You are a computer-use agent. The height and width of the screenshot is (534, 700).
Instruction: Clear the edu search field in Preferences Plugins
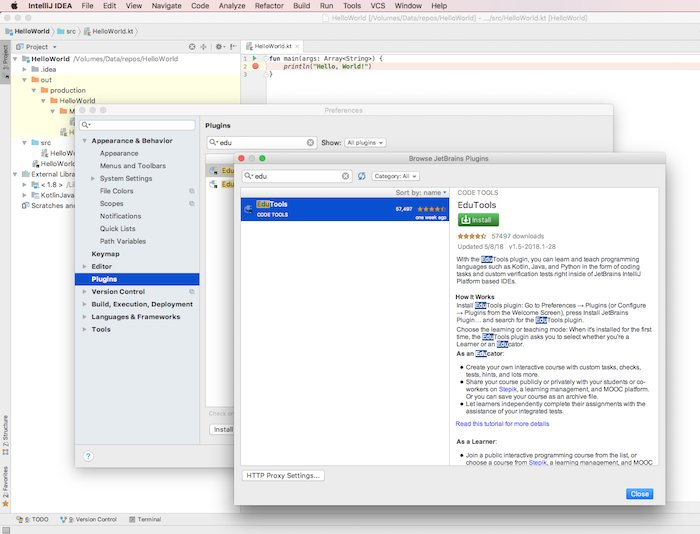[x=310, y=142]
